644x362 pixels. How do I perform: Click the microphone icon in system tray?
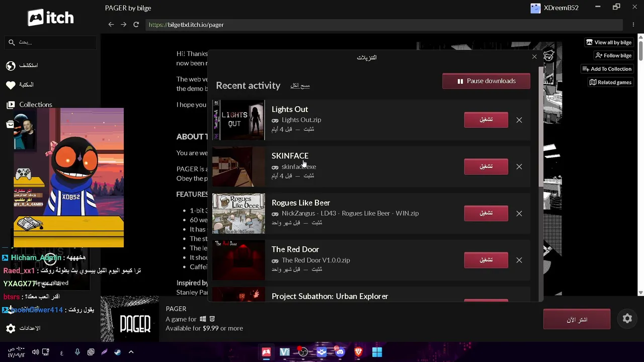click(77, 352)
